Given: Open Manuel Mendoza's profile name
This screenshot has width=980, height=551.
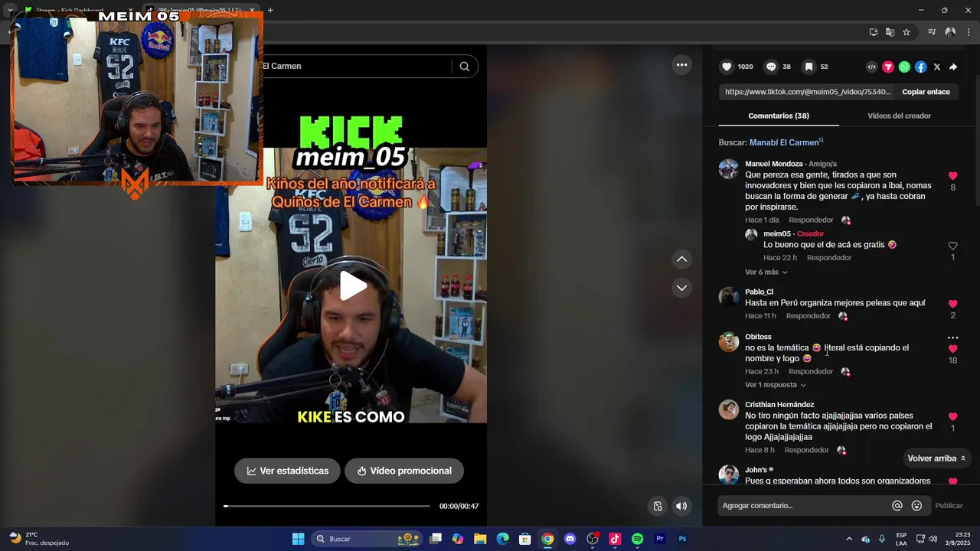Looking at the screenshot, I should (774, 164).
